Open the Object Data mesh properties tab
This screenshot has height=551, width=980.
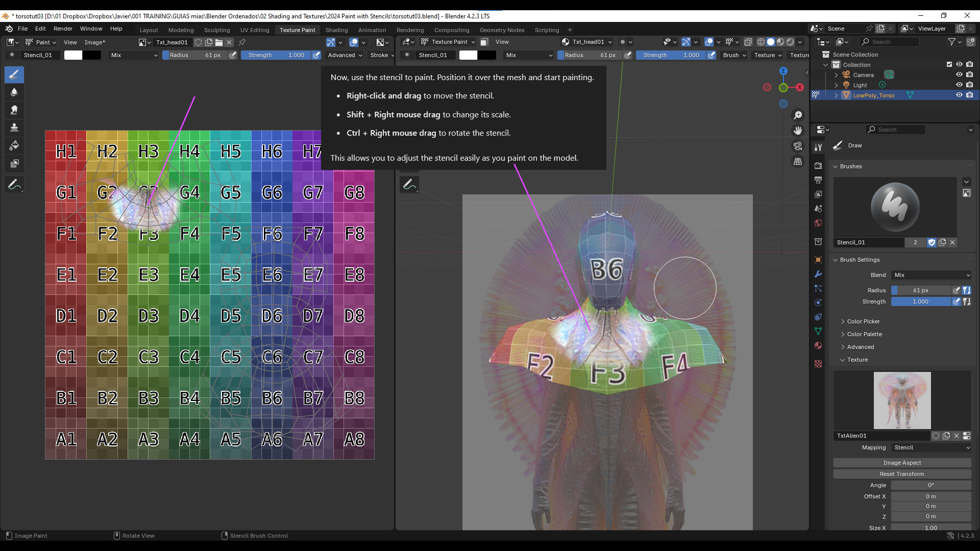point(818,331)
